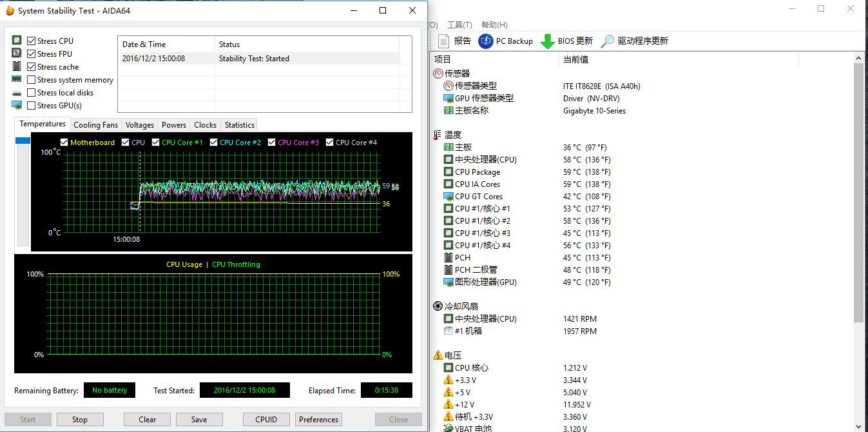The image size is (868, 432).
Task: Click the PCH chip row icon
Action: [449, 257]
